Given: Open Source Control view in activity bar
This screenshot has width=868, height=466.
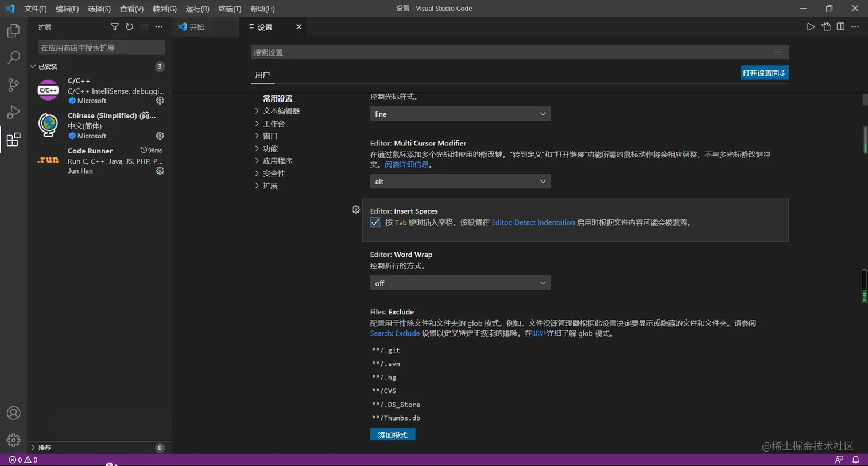Looking at the screenshot, I should tap(13, 85).
